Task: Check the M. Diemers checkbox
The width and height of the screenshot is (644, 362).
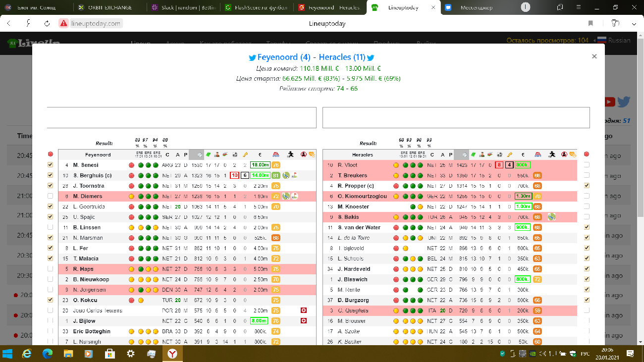Action: (51, 196)
